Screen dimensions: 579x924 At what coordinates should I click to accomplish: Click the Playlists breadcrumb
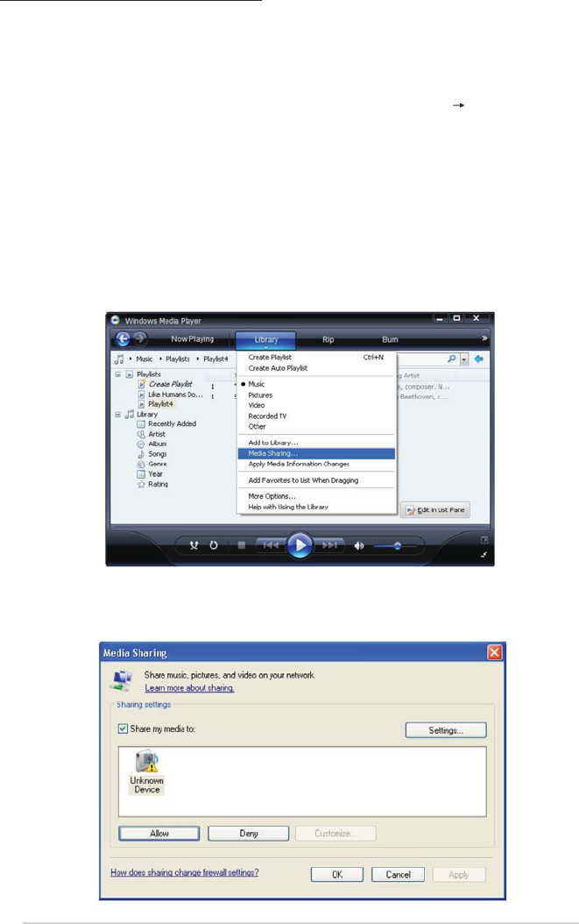point(177,359)
